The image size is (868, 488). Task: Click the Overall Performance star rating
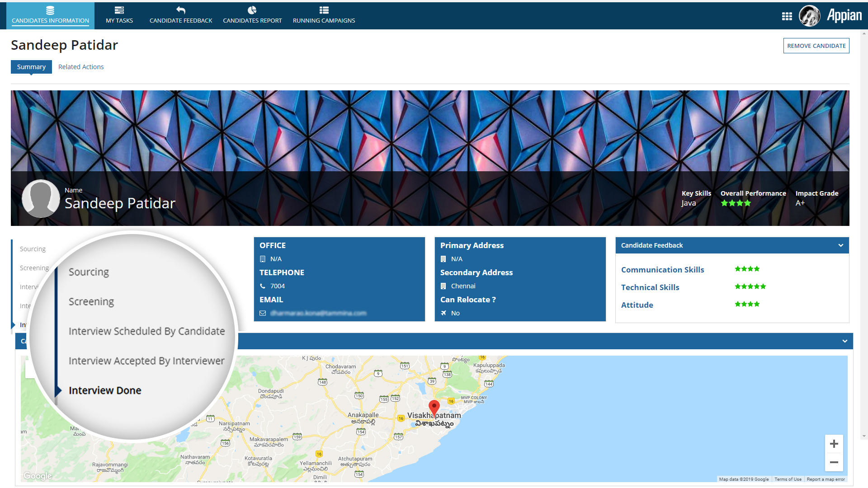tap(736, 203)
